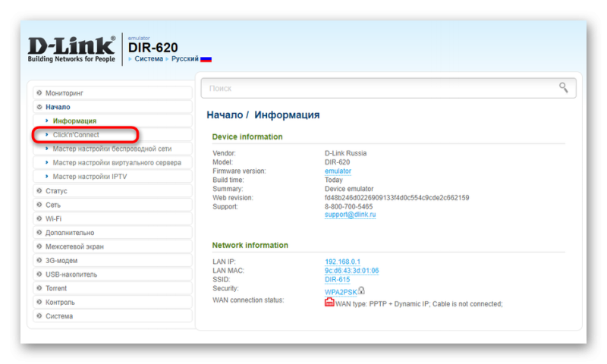Open the Система header dropdown

(x=149, y=59)
